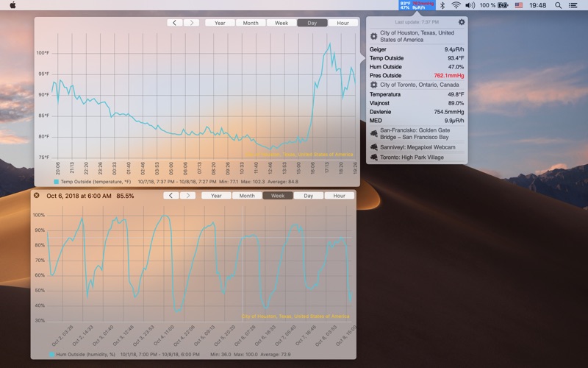Click the Last update 7:37 PM text
Screen dimensions: 588x368
417,22
